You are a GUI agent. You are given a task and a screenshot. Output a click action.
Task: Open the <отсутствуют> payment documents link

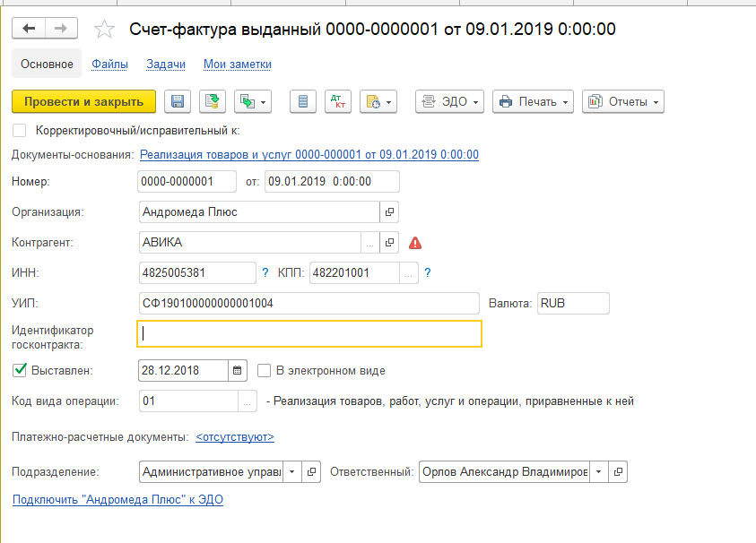[x=235, y=437]
